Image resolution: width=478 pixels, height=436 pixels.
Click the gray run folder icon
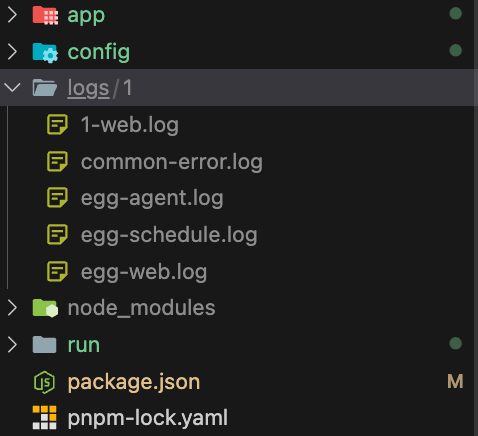[44, 344]
